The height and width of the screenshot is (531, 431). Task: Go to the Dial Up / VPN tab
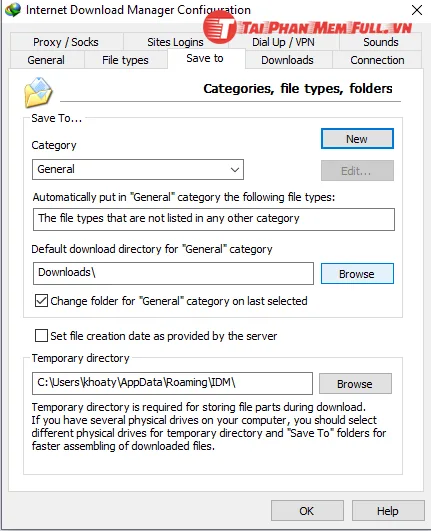point(283,42)
